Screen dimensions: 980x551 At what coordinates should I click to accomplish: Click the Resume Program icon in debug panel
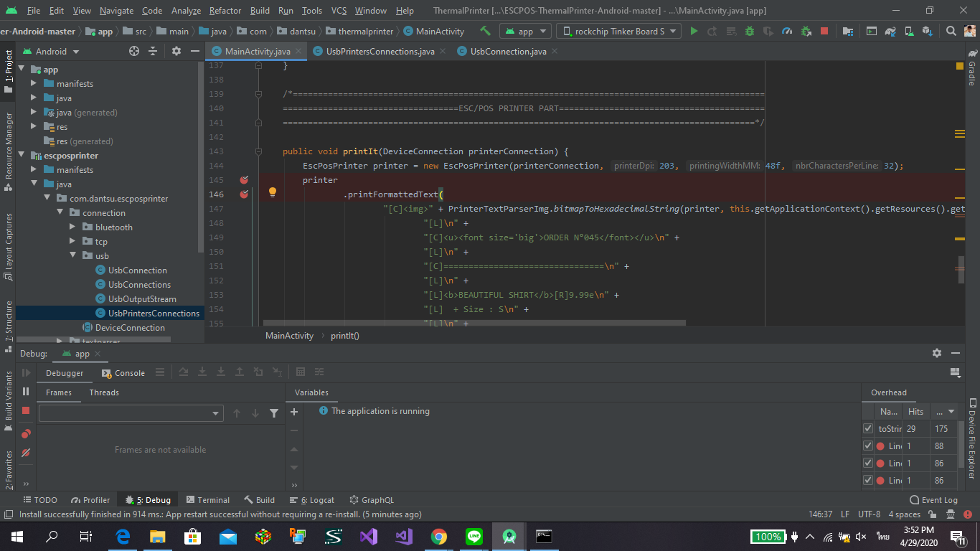click(26, 372)
